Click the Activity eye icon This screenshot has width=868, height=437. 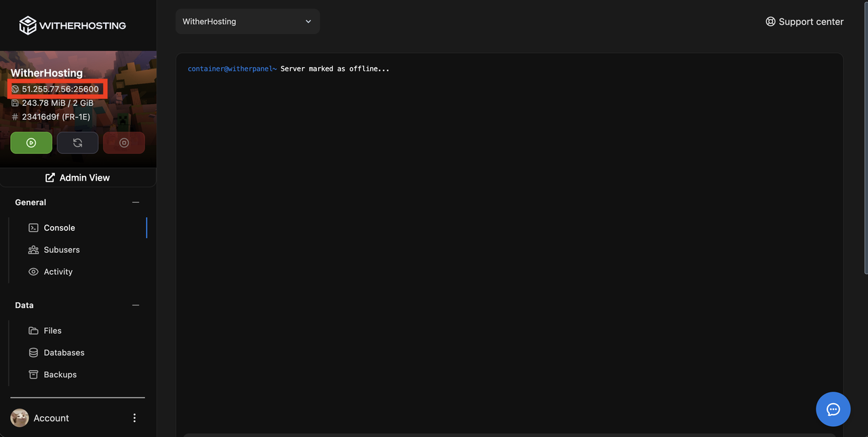[x=33, y=271]
